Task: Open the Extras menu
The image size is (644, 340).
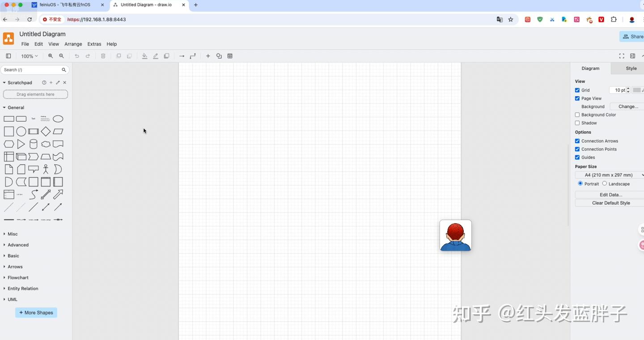Action: point(94,44)
